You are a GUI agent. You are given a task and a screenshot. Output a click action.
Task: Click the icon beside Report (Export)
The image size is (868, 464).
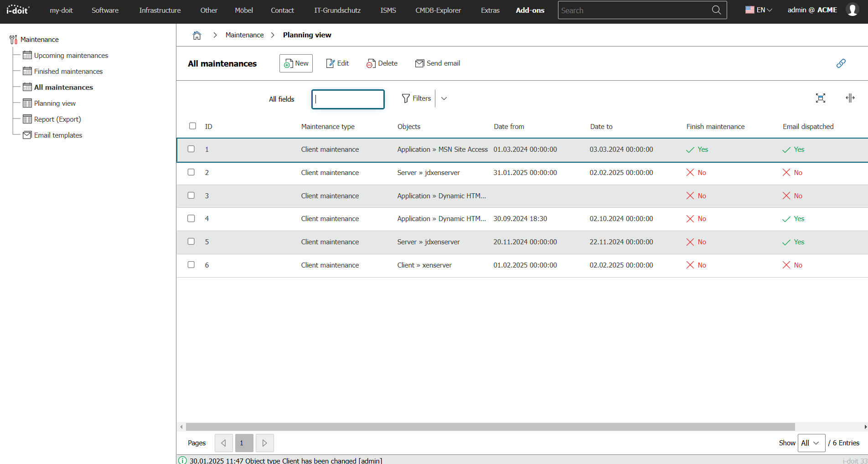coord(27,119)
